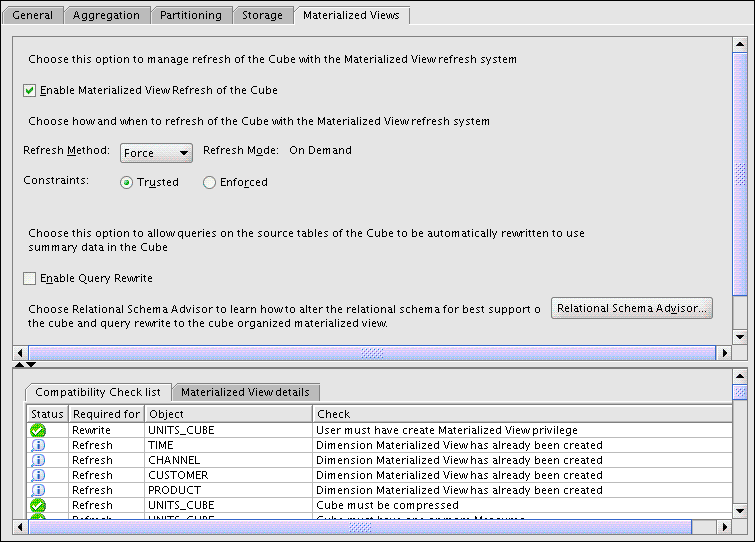Open the Refresh Method dropdown
The image size is (755, 542).
[x=156, y=152]
